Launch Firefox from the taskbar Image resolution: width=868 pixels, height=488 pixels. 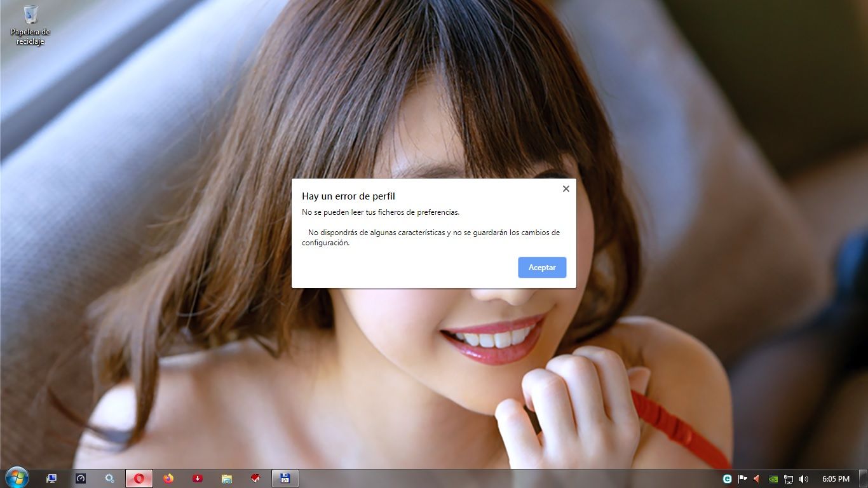[168, 478]
